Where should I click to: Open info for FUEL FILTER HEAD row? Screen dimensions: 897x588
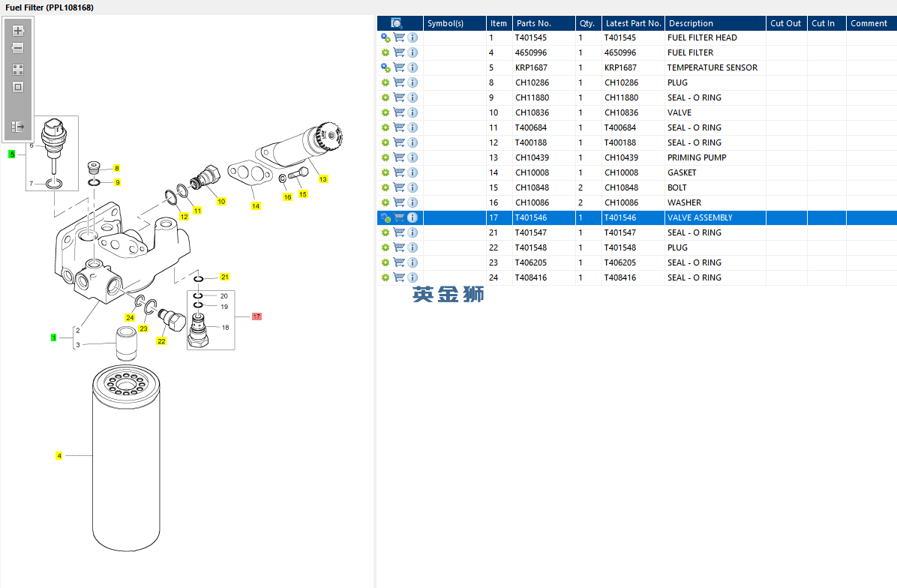(412, 37)
